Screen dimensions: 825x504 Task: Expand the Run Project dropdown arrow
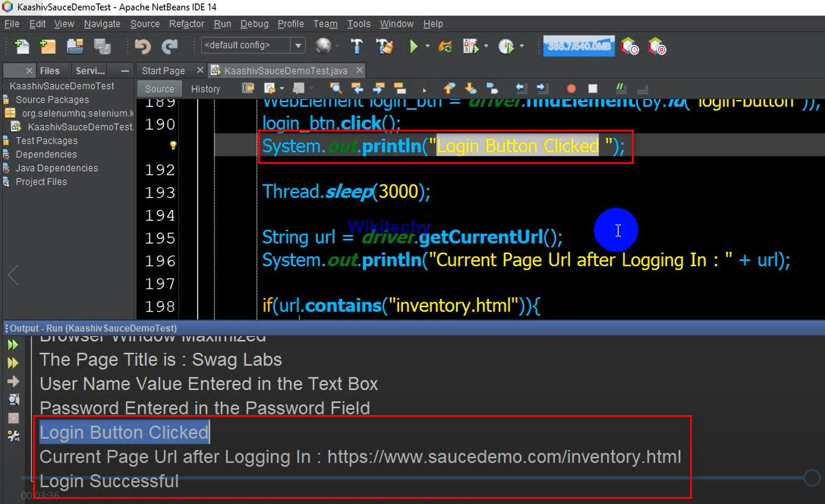tap(427, 46)
